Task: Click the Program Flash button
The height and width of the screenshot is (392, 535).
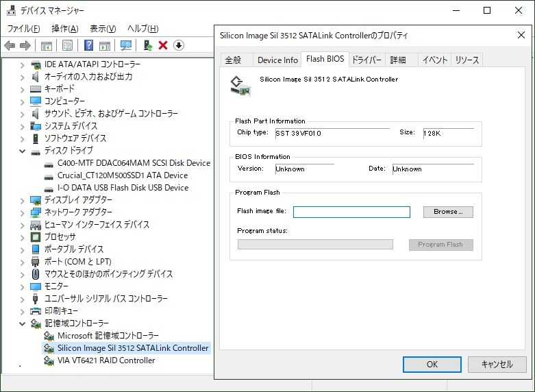Action: 441,245
